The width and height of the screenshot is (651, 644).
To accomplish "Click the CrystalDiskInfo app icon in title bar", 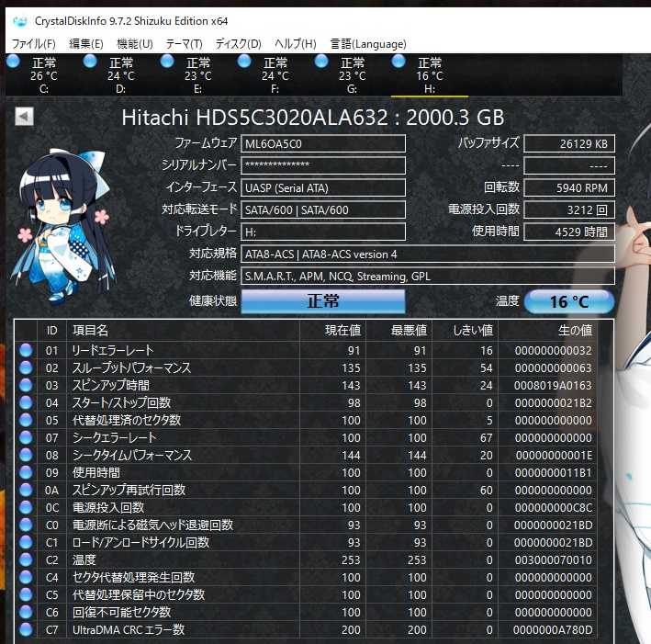I will pos(20,20).
